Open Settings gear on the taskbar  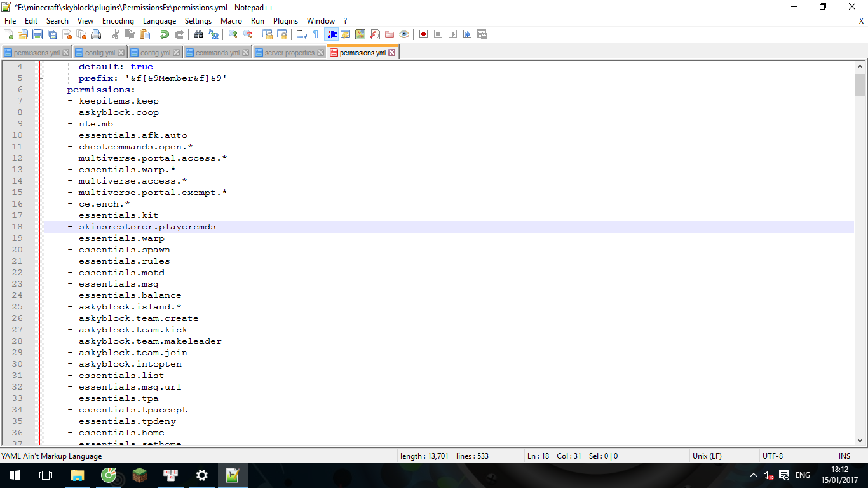(202, 475)
